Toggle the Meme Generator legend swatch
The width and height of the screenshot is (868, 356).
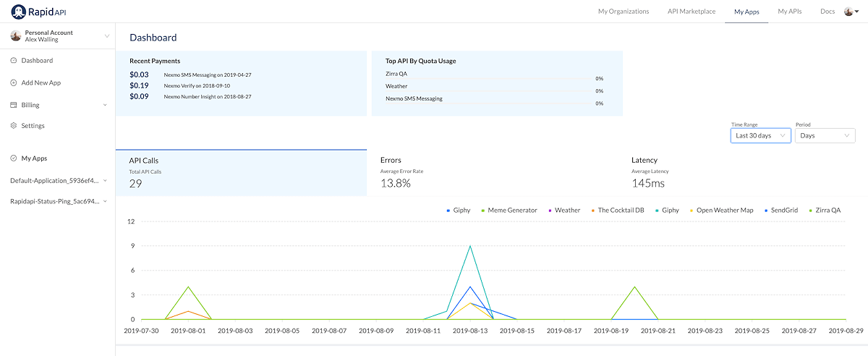482,211
